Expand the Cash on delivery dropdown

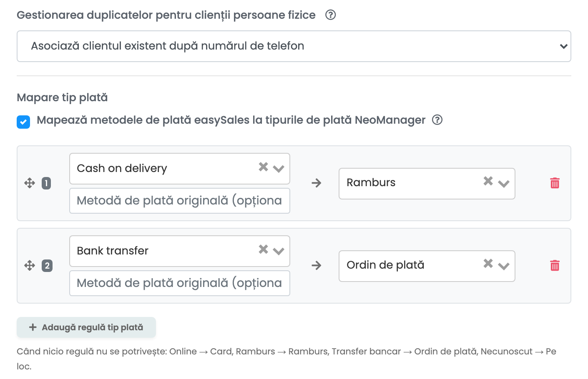pyautogui.click(x=279, y=169)
